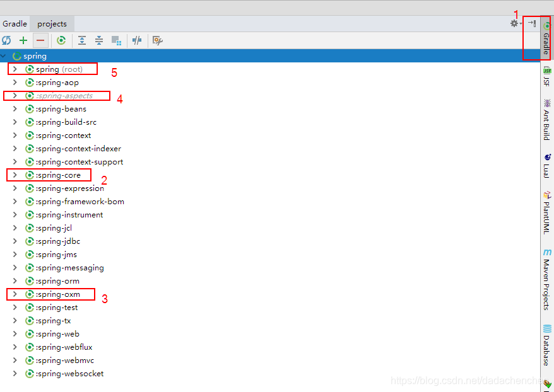554x392 pixels.
Task: Toggle Gradle offline mode icon
Action: pos(137,40)
